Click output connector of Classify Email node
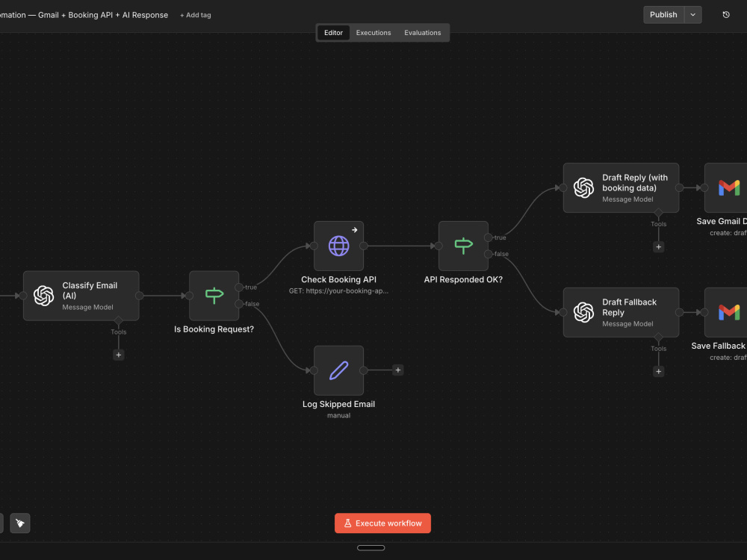This screenshot has height=560, width=747. point(140,296)
